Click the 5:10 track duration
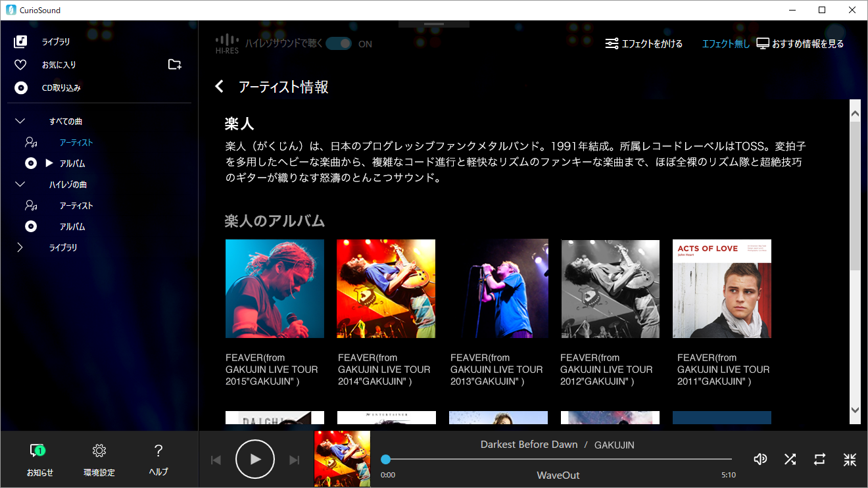This screenshot has height=488, width=868. (x=728, y=475)
